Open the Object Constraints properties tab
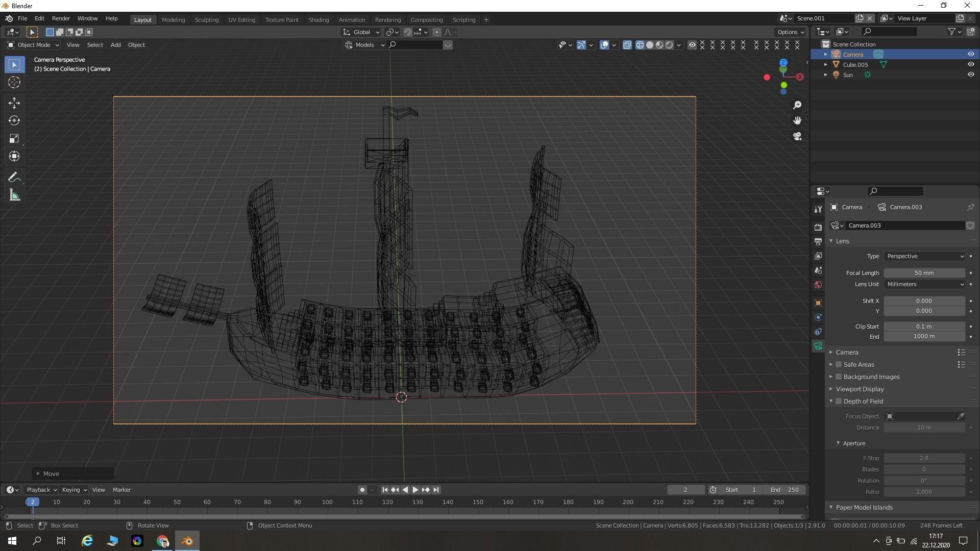Screen dimensions: 980x551 click(818, 332)
